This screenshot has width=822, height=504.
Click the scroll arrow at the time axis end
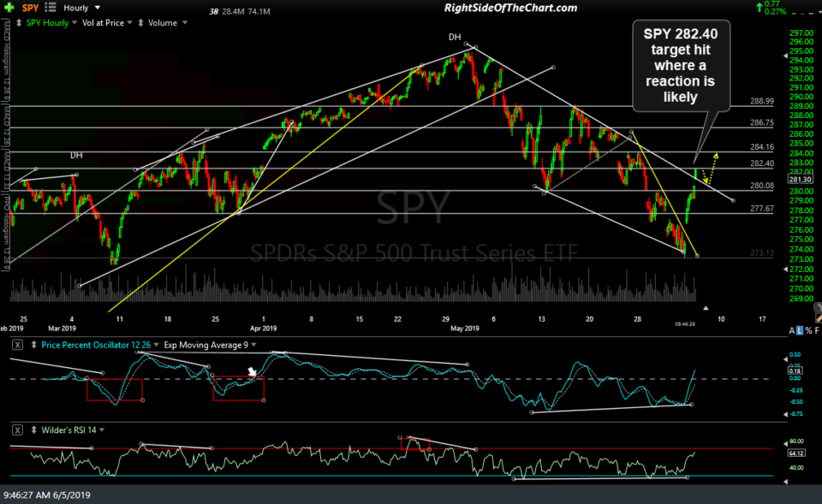click(706, 306)
